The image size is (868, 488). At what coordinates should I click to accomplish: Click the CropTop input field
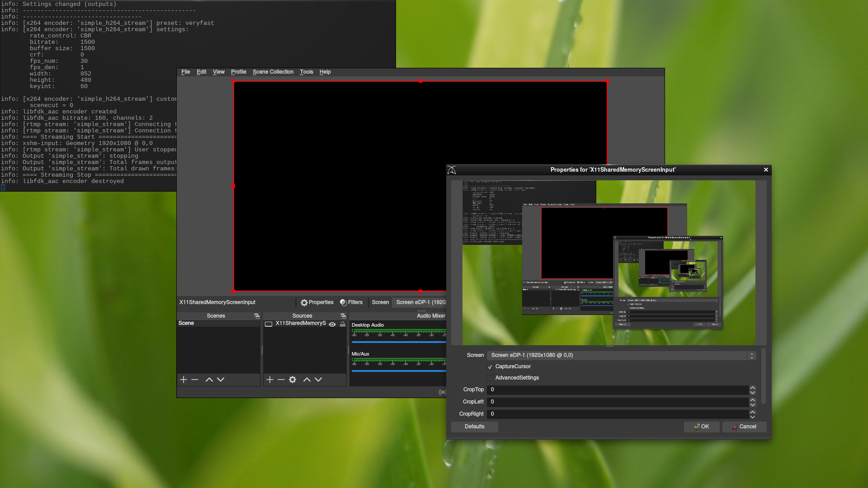click(618, 389)
